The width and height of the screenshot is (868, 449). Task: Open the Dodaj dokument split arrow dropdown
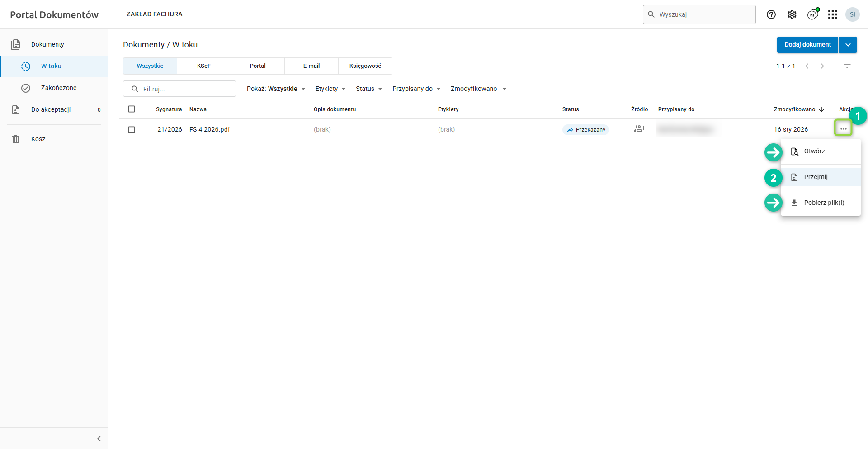[848, 45]
